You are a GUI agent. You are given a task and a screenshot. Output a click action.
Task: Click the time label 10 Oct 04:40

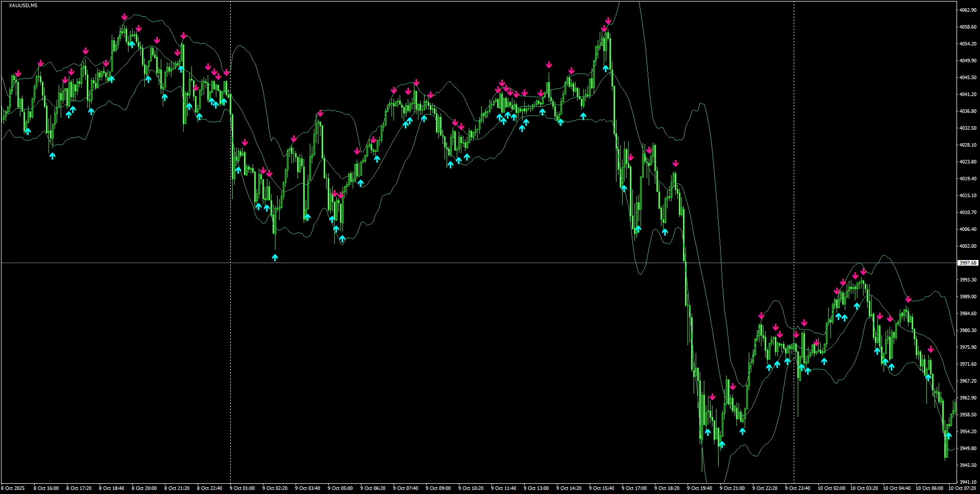[896, 488]
